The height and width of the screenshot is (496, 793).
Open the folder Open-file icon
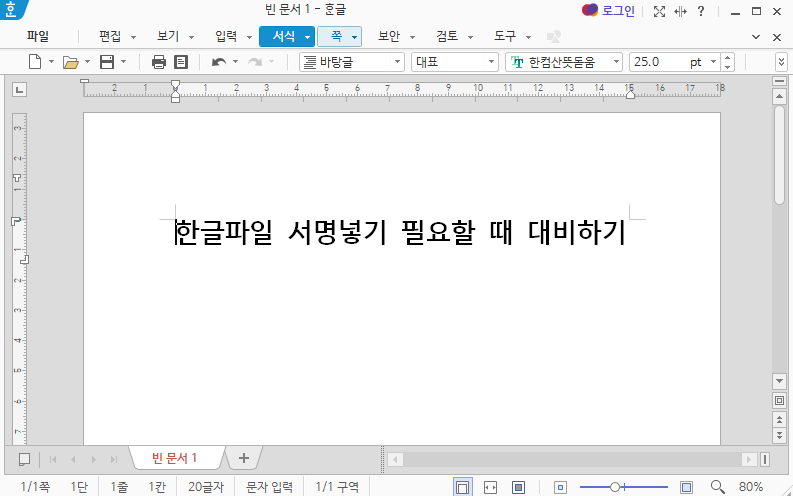point(70,62)
